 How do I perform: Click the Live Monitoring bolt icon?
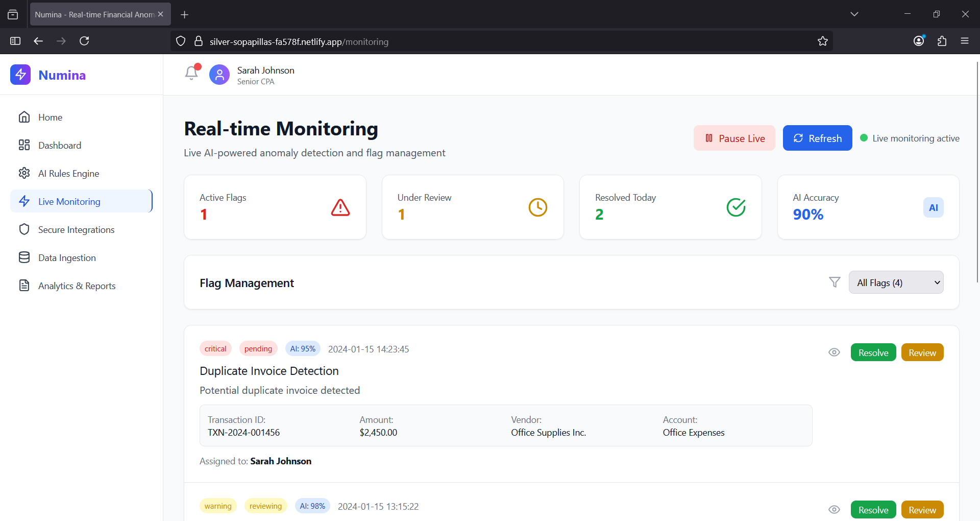(x=24, y=201)
